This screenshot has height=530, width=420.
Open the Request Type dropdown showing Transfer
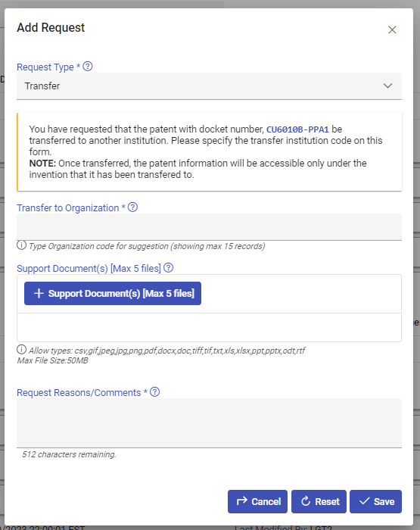(209, 86)
